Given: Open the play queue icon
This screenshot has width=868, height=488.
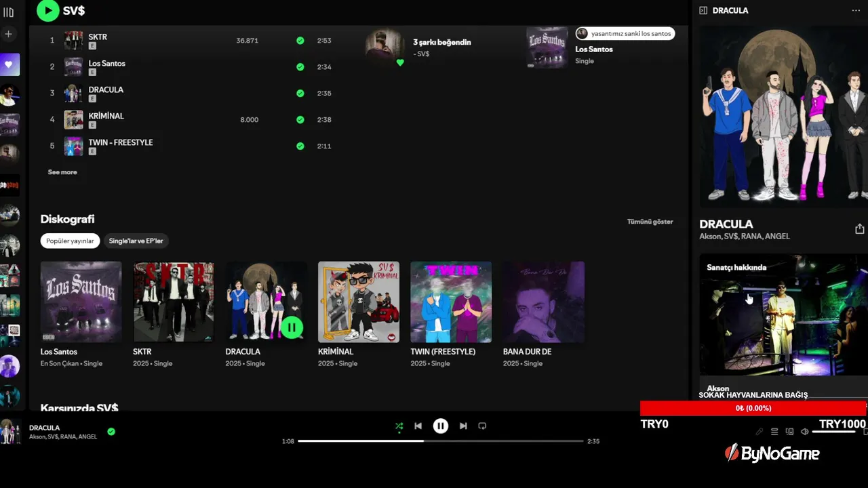Looking at the screenshot, I should coord(774,432).
